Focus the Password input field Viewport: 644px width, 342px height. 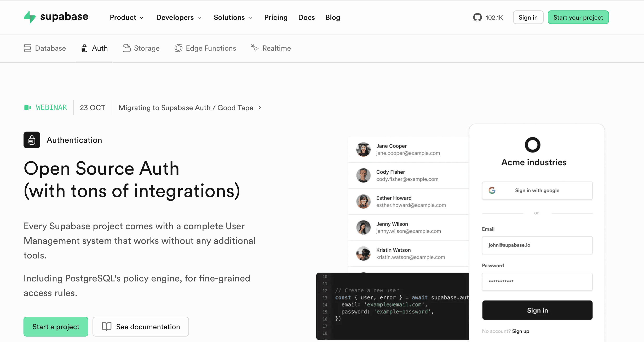click(x=537, y=281)
